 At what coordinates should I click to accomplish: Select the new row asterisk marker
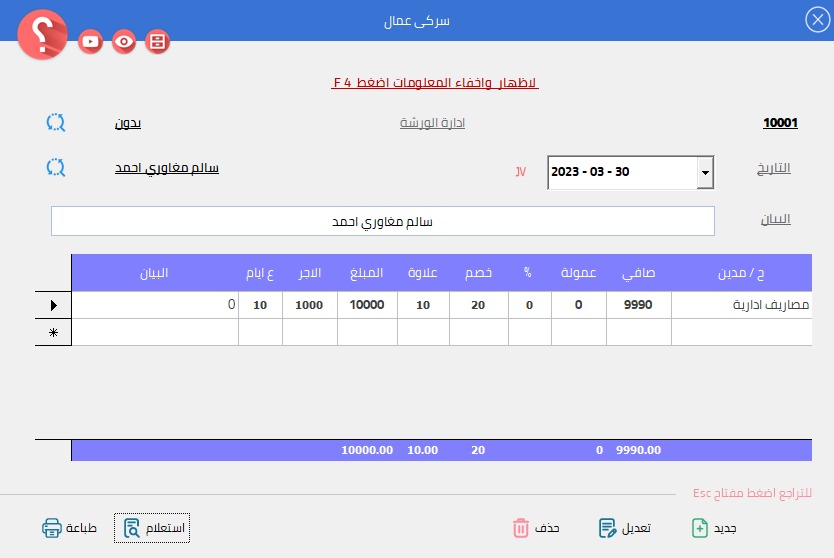coord(53,332)
